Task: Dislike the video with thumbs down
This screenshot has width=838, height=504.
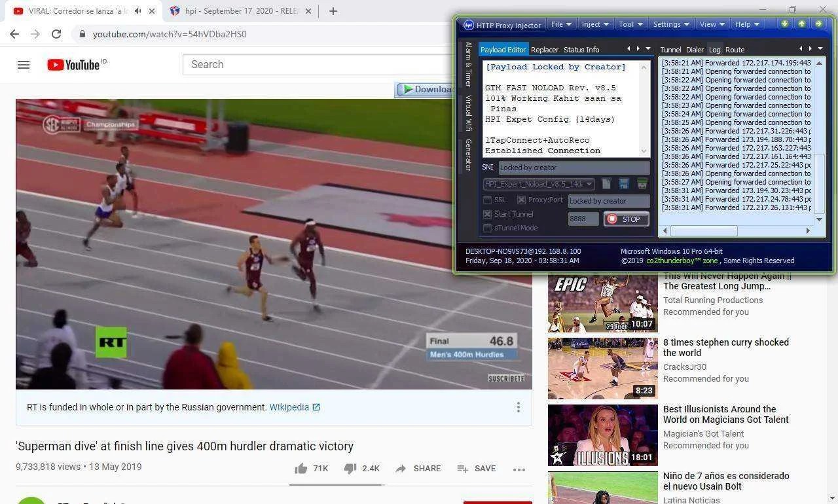Action: (350, 469)
